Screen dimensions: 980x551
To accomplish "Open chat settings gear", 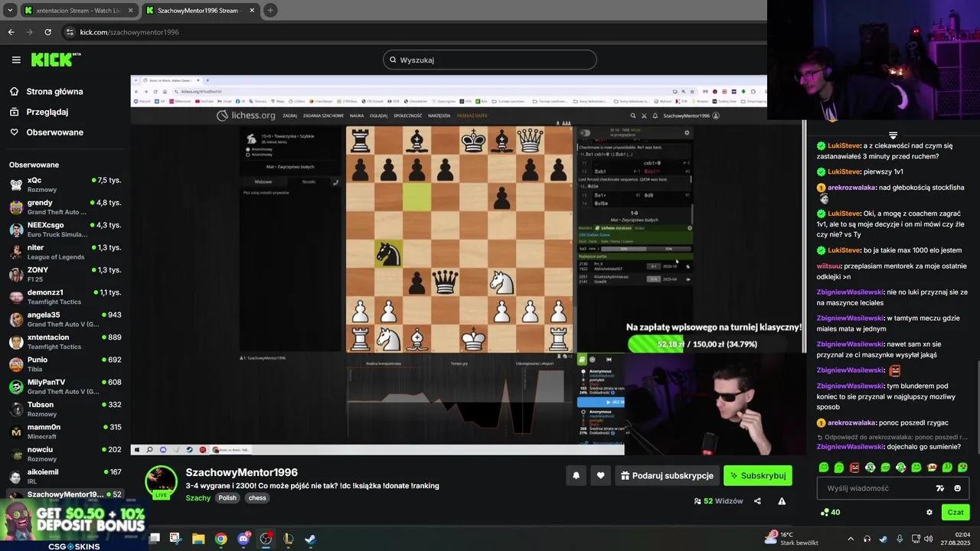I will pos(929,512).
